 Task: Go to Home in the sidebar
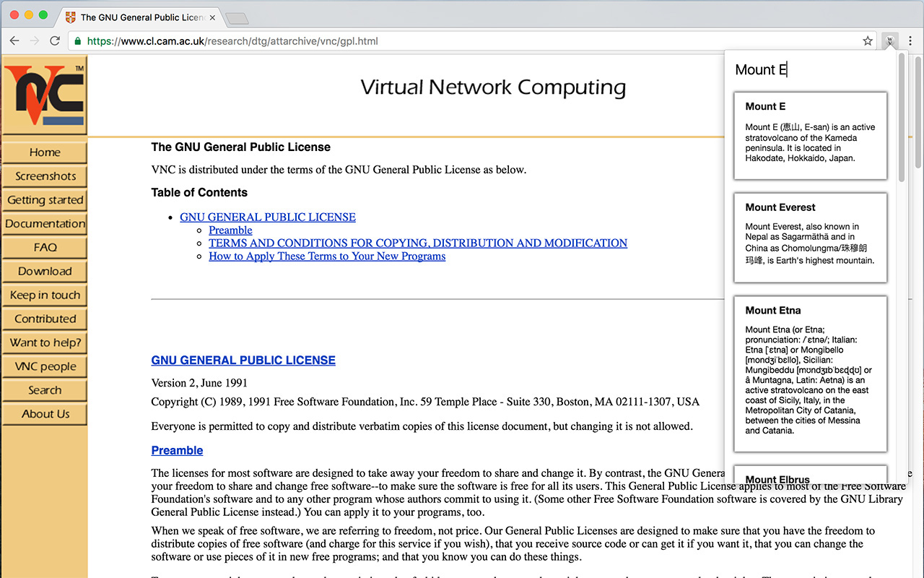click(x=45, y=152)
